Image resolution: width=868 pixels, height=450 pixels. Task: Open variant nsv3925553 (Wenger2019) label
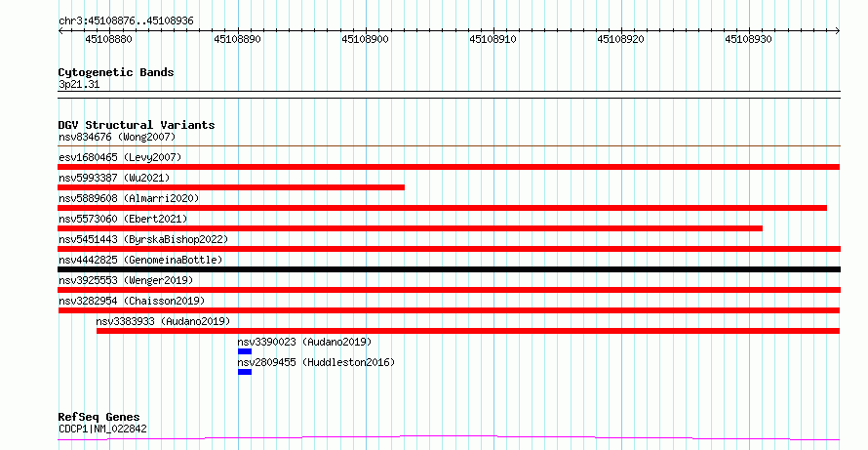pyautogui.click(x=126, y=280)
